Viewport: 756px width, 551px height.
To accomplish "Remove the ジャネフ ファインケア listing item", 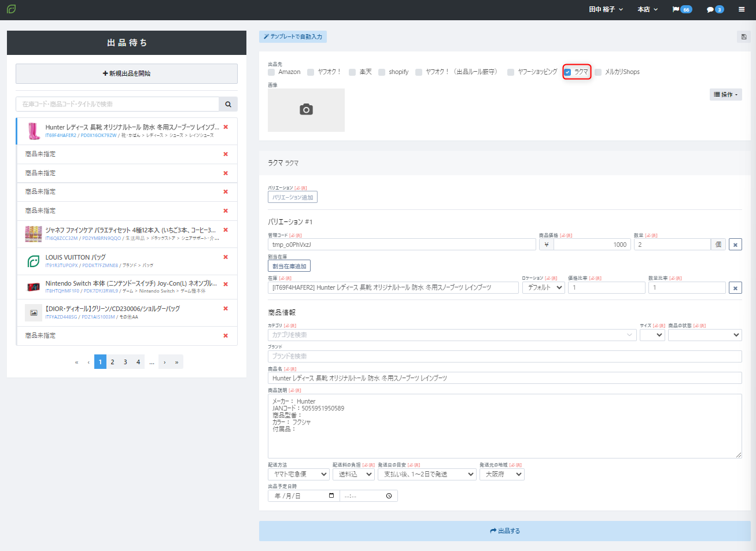I will [x=226, y=230].
